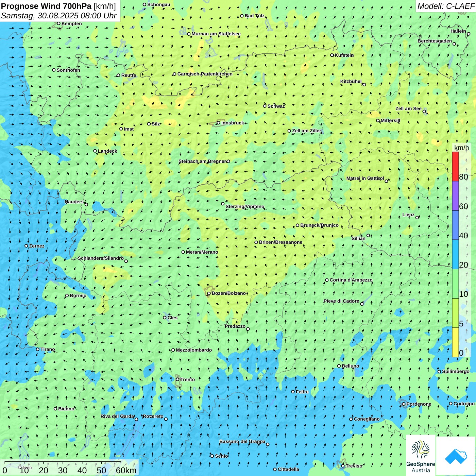Screen dimensions: 476x476
Task: Click the Schlanders/Silandro label
Action: tap(101, 258)
